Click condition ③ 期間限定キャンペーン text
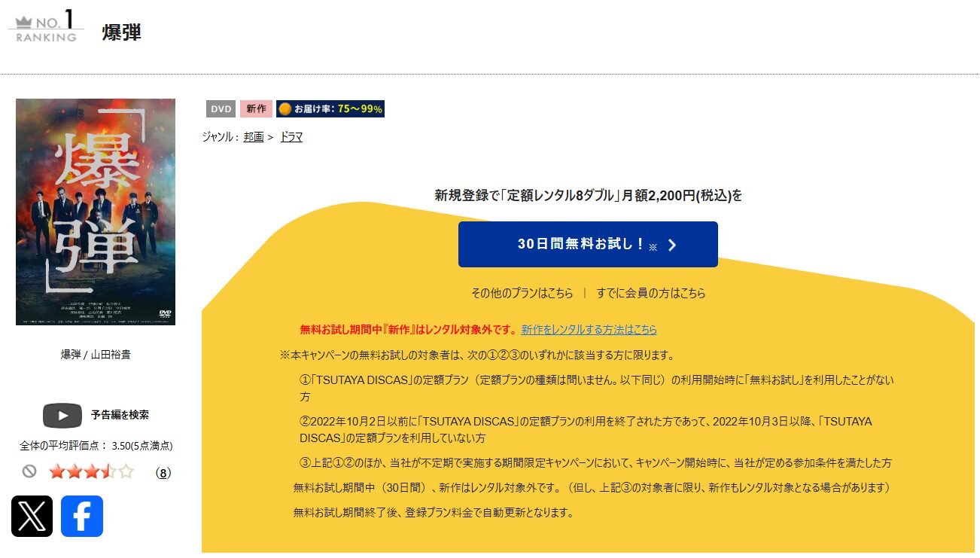 click(x=595, y=462)
